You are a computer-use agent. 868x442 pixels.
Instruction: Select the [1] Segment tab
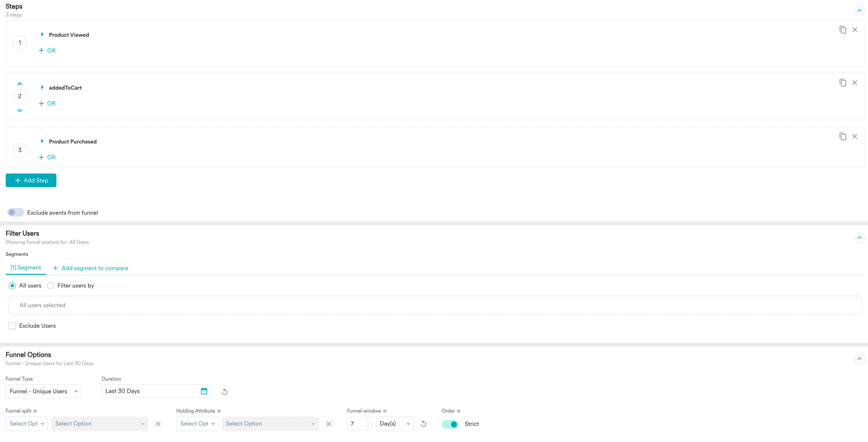click(x=26, y=268)
